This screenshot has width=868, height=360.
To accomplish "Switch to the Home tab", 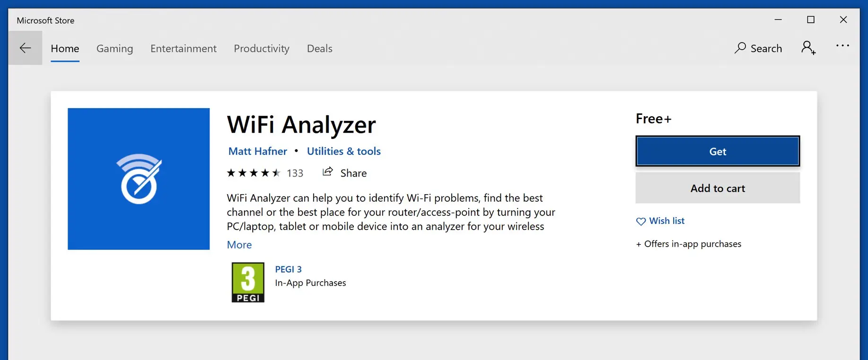I will [x=65, y=48].
